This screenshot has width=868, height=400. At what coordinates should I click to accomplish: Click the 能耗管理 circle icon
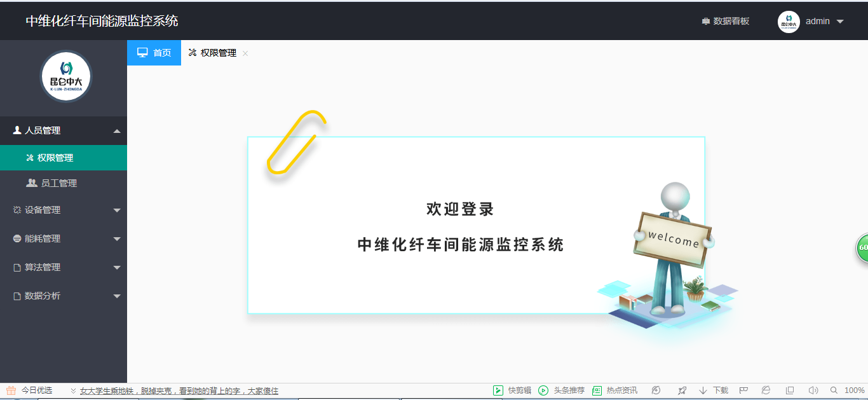17,238
